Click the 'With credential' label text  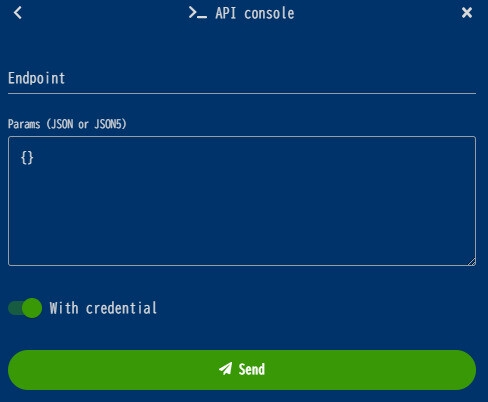point(103,308)
